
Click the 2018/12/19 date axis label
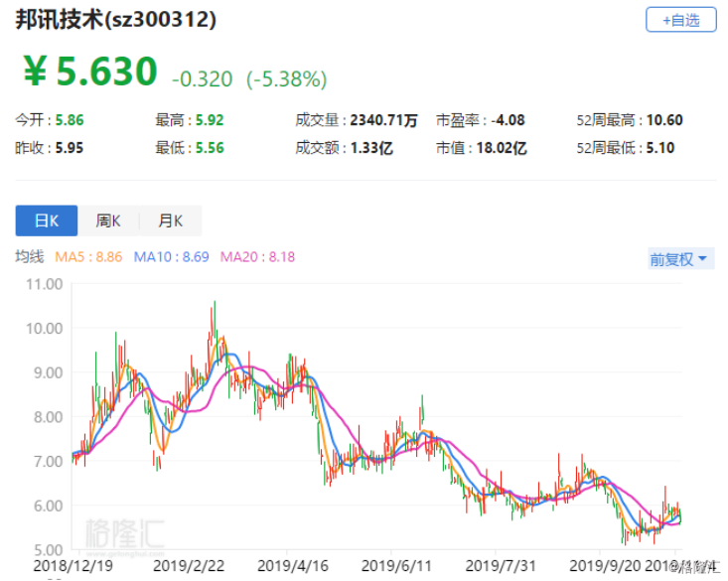point(73,566)
